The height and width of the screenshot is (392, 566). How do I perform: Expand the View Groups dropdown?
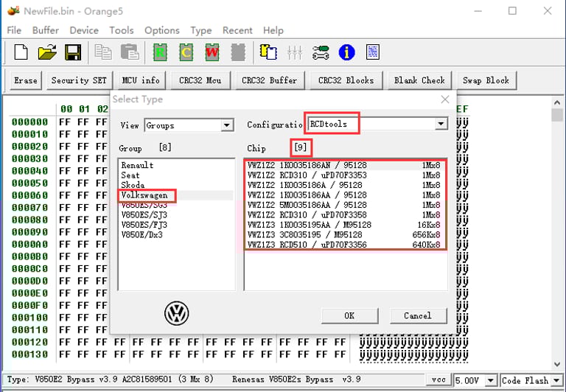click(x=227, y=125)
